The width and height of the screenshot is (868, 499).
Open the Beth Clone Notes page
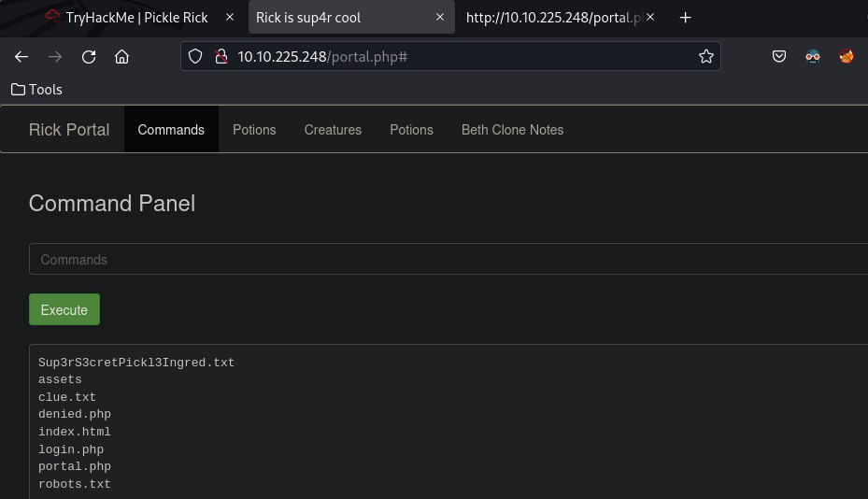512,130
